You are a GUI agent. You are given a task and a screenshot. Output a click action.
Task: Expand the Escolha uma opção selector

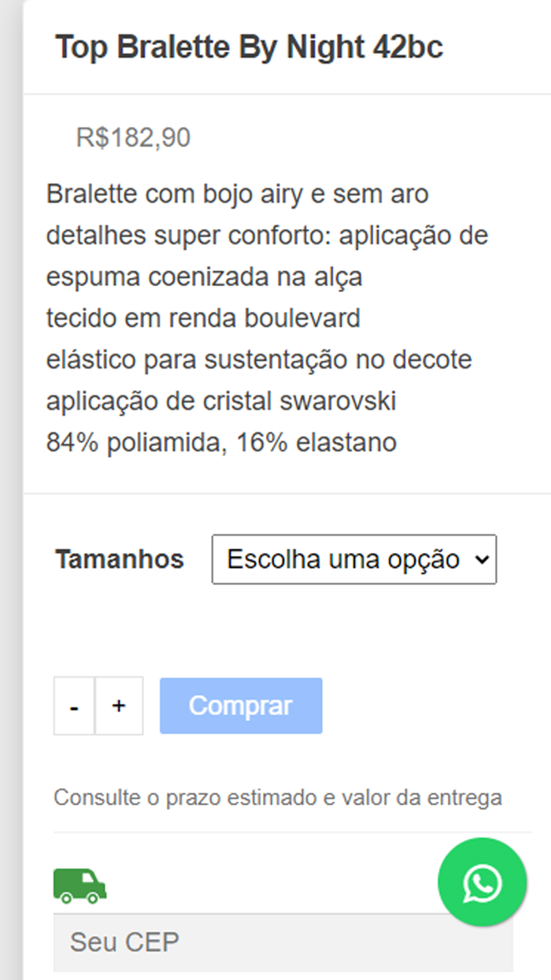coord(354,559)
